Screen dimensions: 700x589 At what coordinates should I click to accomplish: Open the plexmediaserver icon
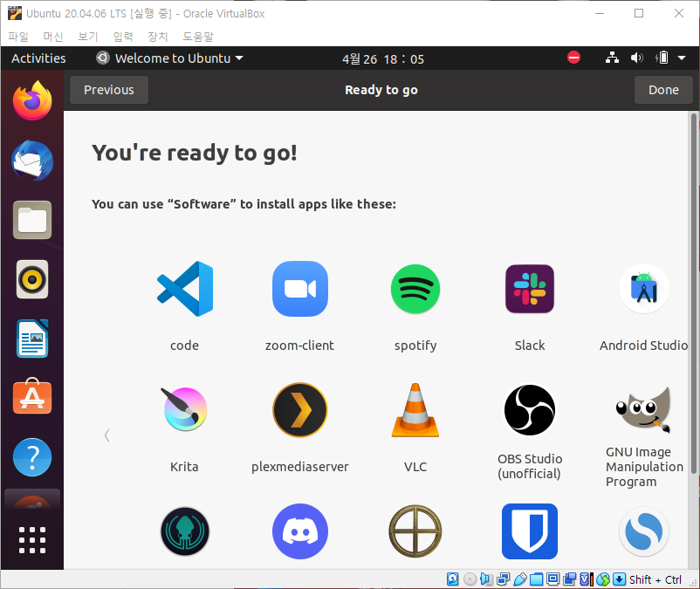point(300,409)
